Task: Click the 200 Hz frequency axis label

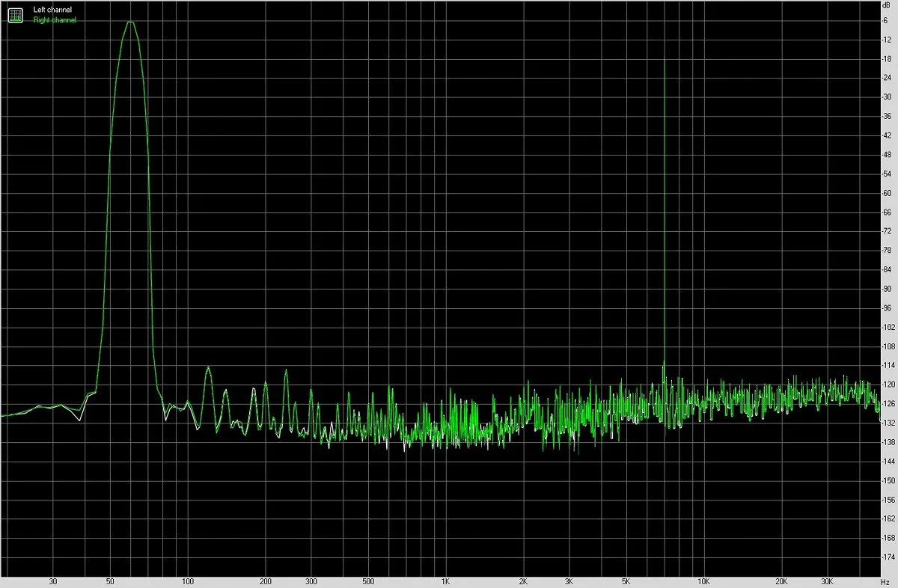Action: (x=265, y=581)
